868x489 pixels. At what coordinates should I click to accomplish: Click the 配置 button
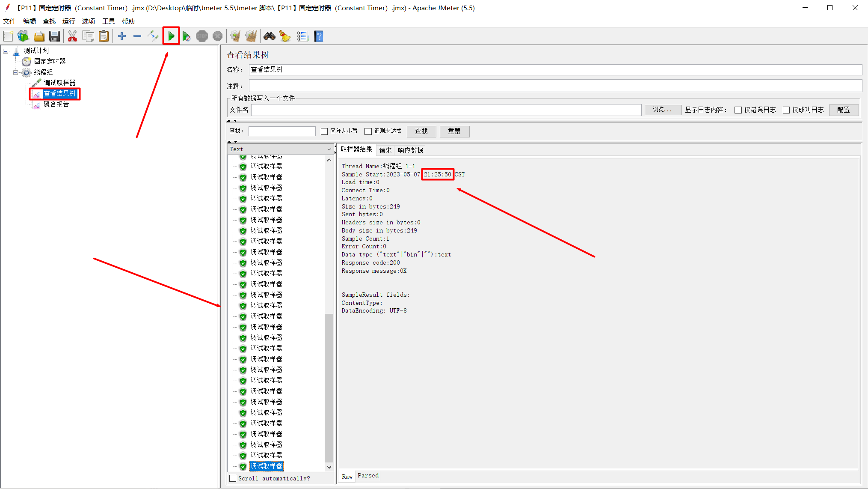pyautogui.click(x=843, y=110)
